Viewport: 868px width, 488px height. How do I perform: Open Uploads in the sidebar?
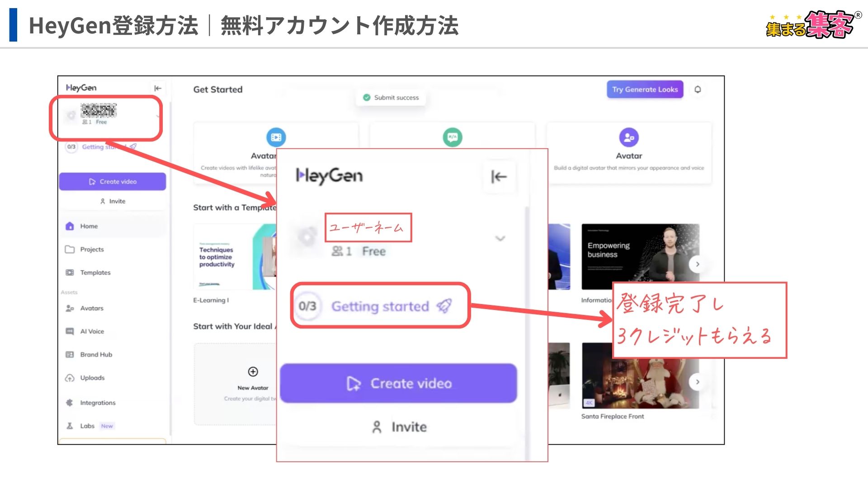pyautogui.click(x=113, y=378)
